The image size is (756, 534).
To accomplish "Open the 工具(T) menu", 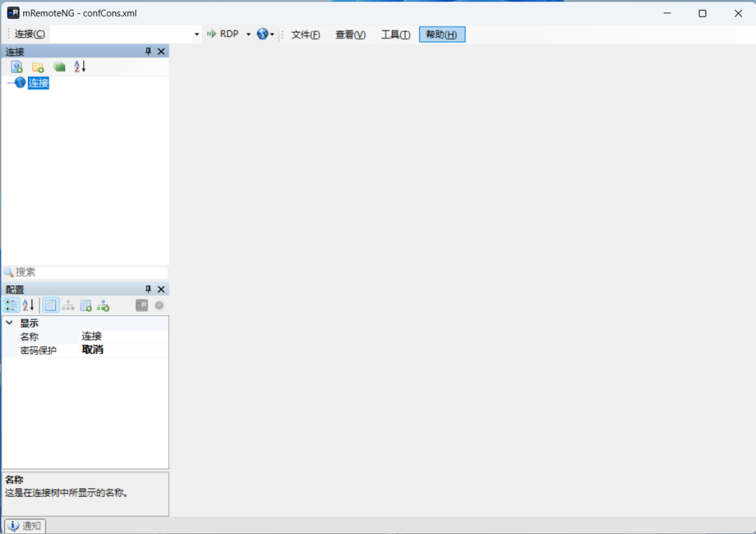I will 395,34.
